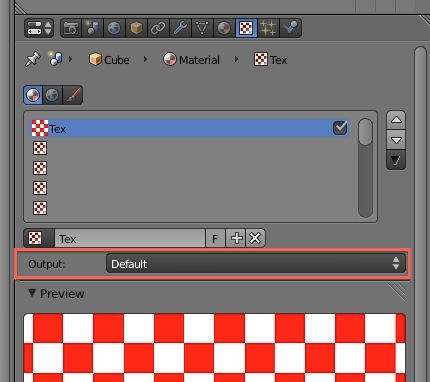
Task: Open the Modifiers wrench tab
Action: click(x=180, y=28)
